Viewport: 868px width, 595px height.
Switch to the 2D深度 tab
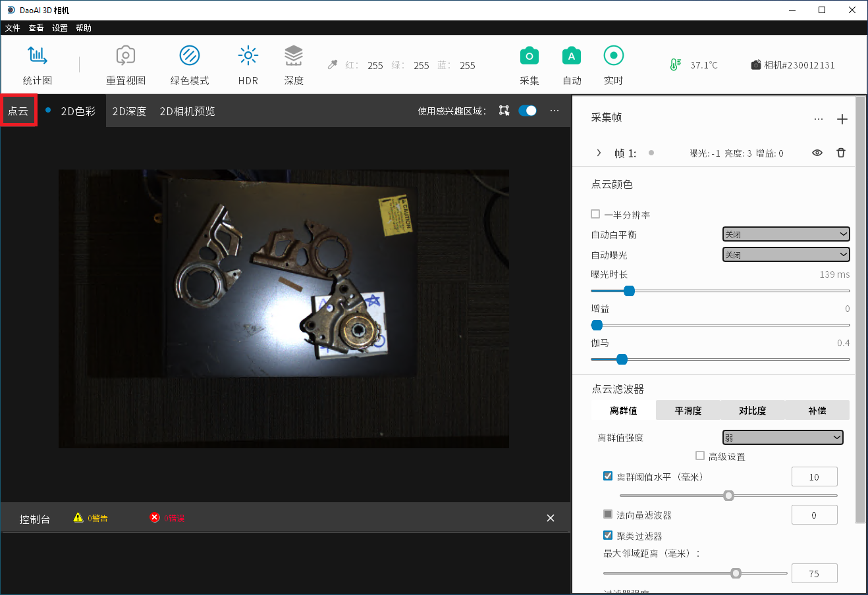(129, 111)
